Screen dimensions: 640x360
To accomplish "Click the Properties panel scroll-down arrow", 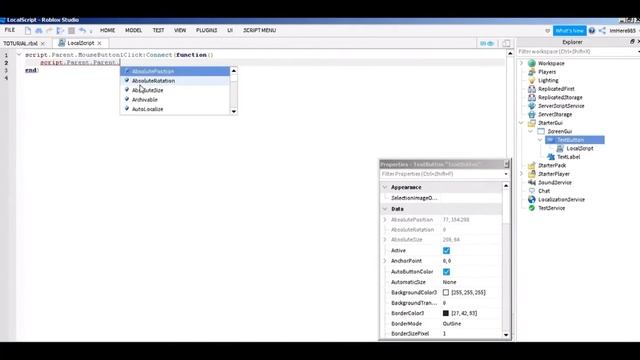I will [506, 335].
